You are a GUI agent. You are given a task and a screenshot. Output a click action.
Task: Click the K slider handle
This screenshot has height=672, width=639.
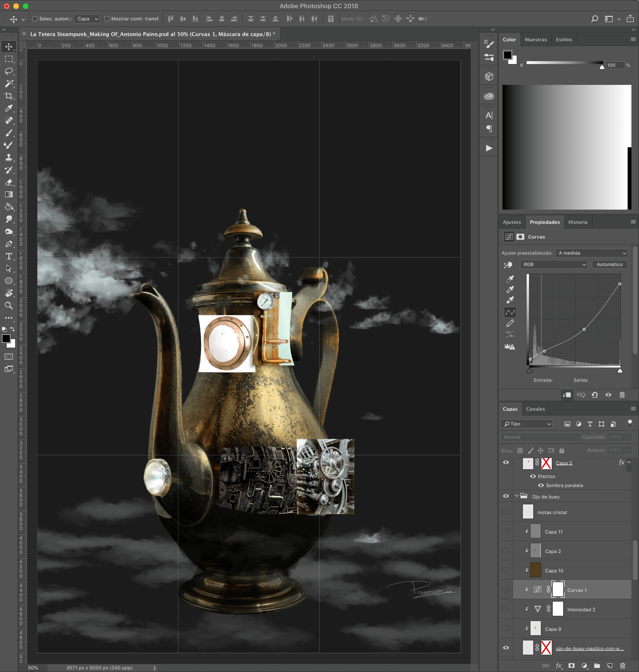pos(602,67)
